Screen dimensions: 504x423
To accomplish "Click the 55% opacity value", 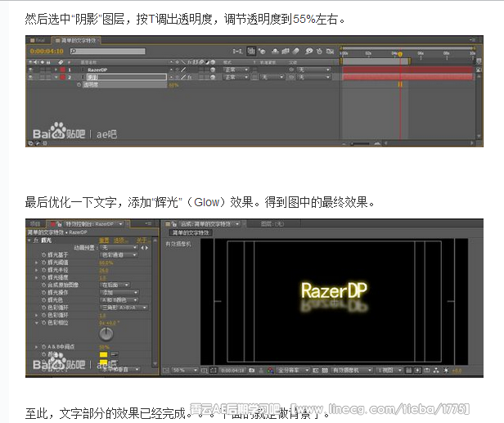I will [x=173, y=85].
